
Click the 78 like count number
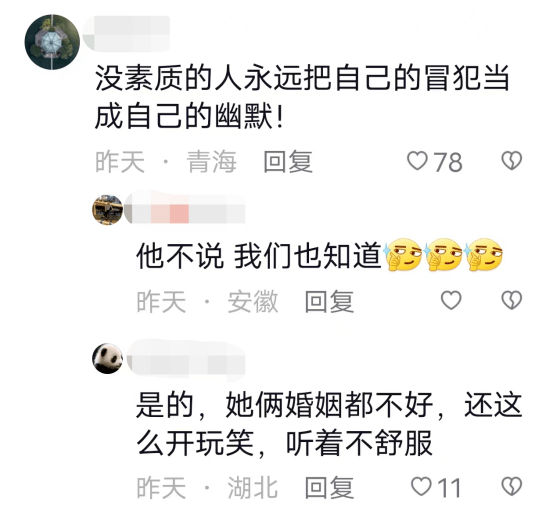pos(448,162)
